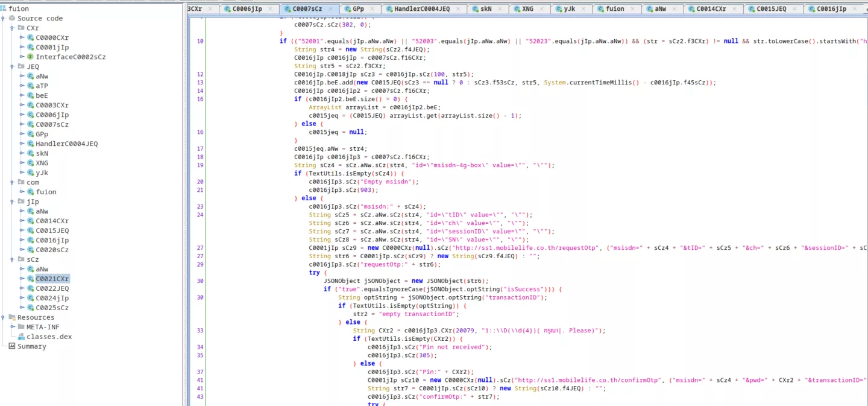
Task: Switch to the GPp tab
Action: [360, 9]
